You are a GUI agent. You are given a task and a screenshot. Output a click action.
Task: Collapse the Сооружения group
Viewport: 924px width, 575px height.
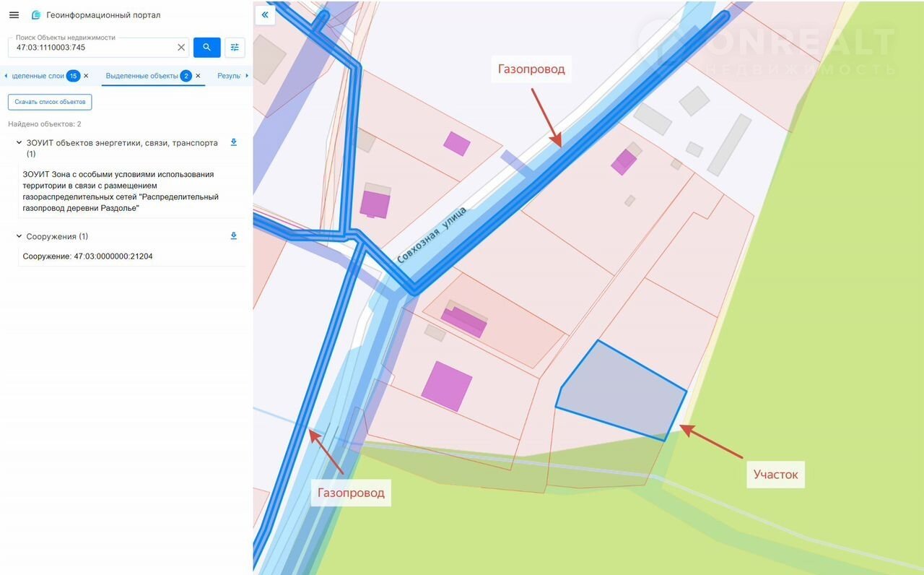(x=19, y=236)
